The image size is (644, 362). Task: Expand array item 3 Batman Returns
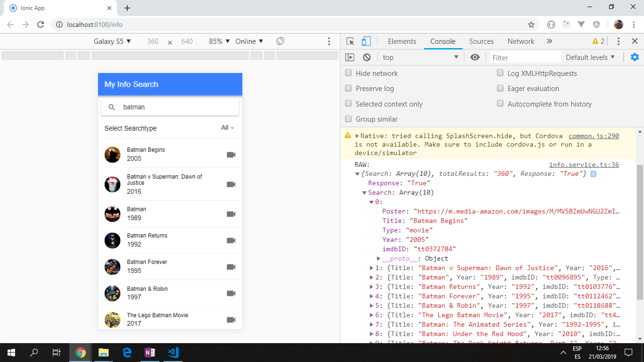click(372, 287)
